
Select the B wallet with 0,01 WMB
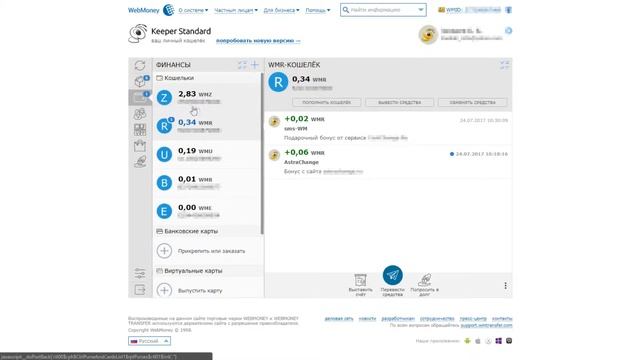click(x=207, y=182)
